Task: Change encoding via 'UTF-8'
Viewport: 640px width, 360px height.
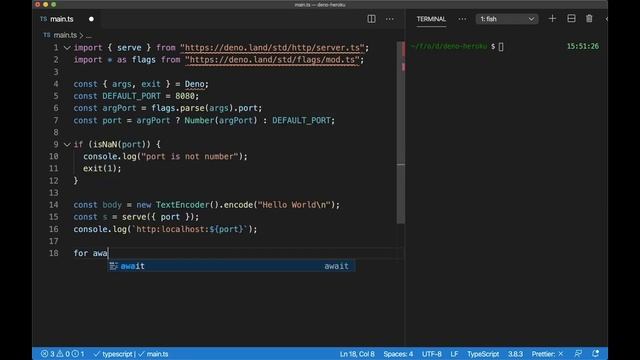Action: pyautogui.click(x=432, y=354)
